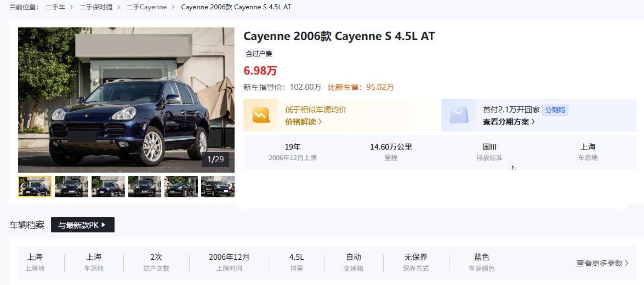Click the 与最新款PK compare button
This screenshot has height=285, width=644.
point(83,225)
